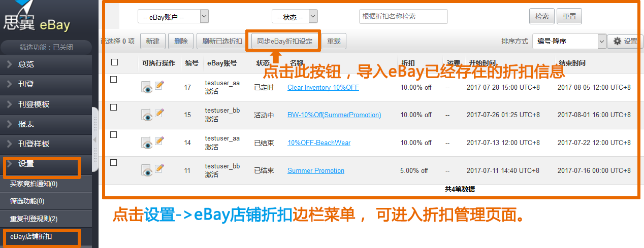Open the BW-10%Off(SummerPromotion) link
The image size is (644, 248).
click(x=334, y=115)
